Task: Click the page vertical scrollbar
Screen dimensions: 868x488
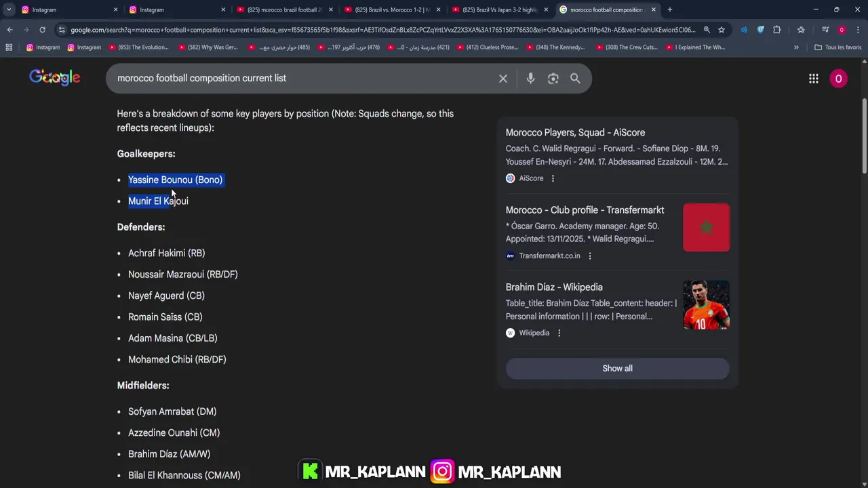Action: click(864, 136)
